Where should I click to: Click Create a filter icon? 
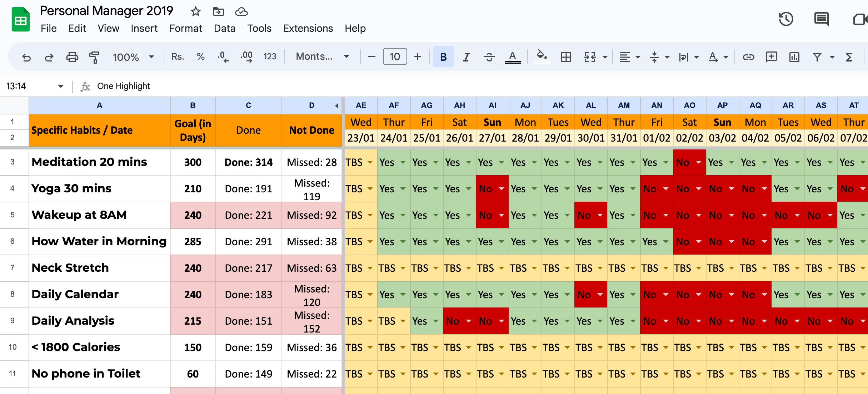(x=817, y=57)
